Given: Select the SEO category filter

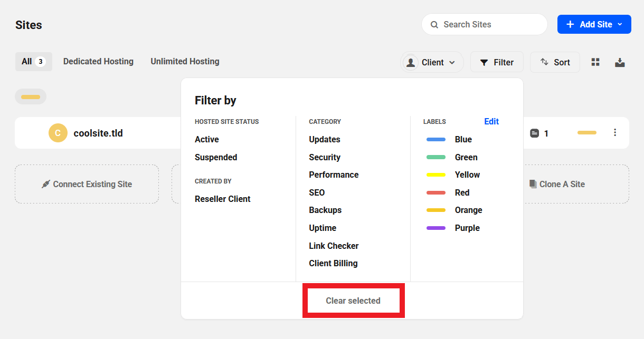Looking at the screenshot, I should click(x=317, y=192).
